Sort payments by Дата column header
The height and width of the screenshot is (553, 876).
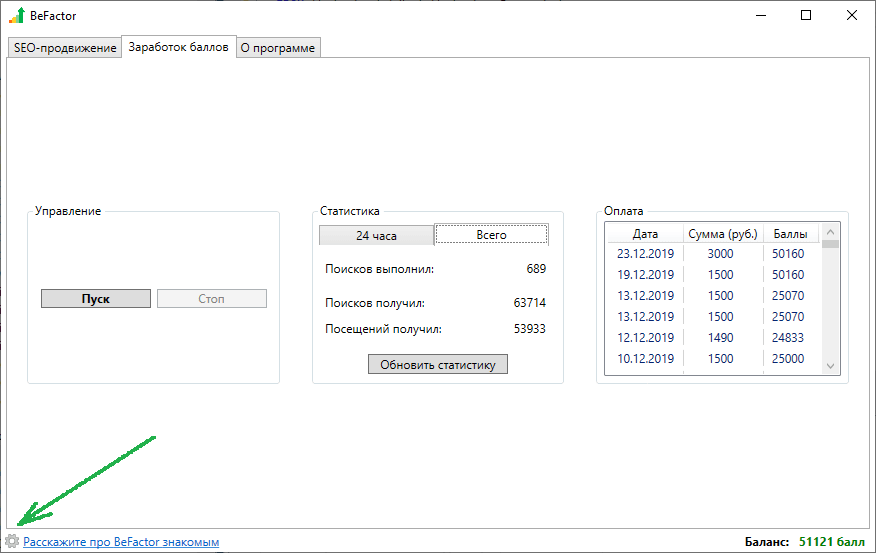pyautogui.click(x=645, y=234)
